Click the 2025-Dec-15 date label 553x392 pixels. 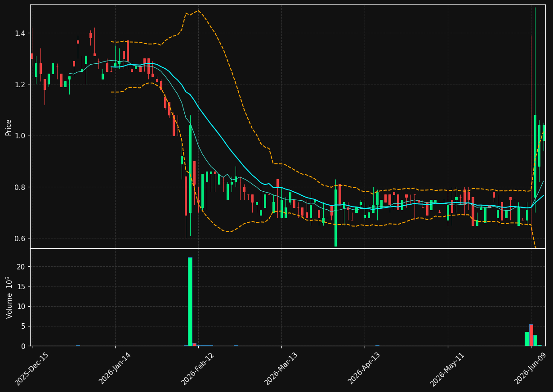click(31, 369)
